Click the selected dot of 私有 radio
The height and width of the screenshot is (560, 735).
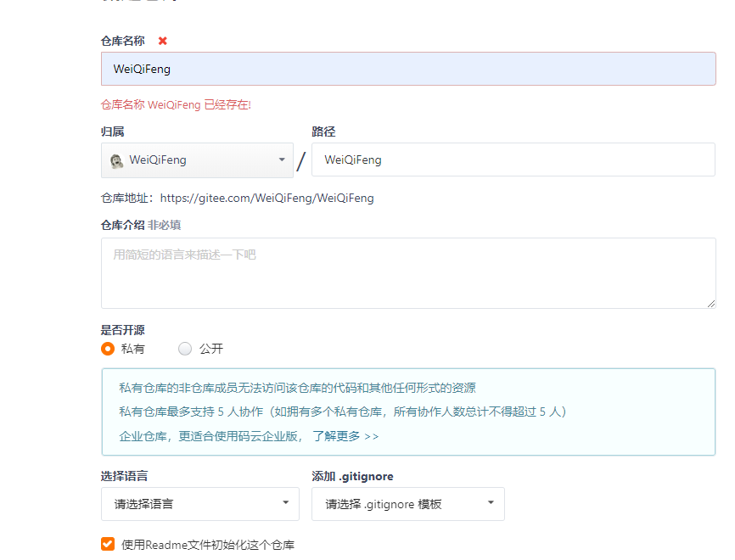108,349
